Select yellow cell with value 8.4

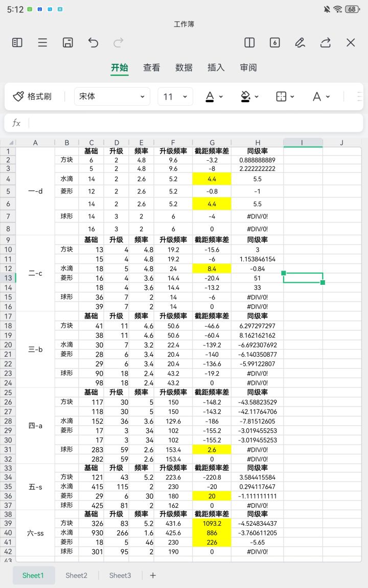212,268
